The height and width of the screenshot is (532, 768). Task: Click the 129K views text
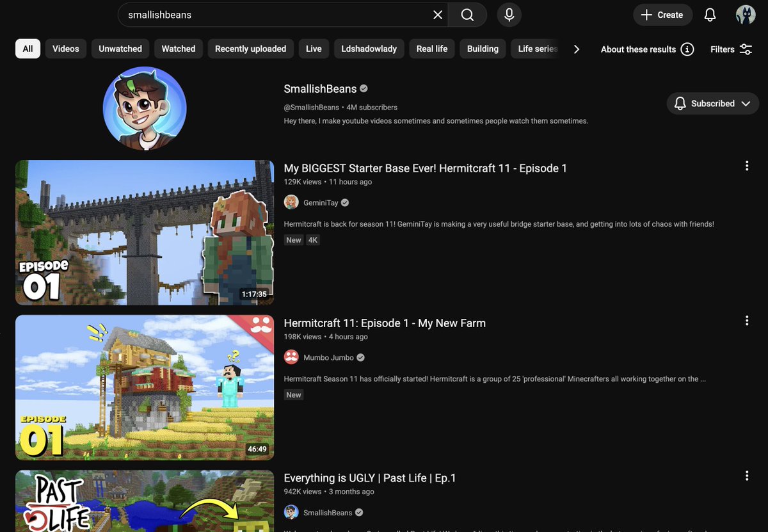coord(303,182)
